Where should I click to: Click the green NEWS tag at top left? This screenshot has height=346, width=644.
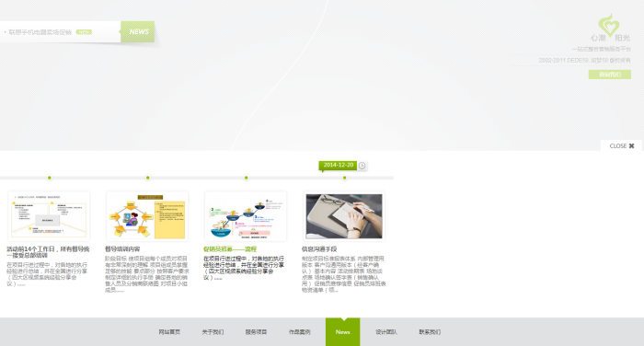138,31
